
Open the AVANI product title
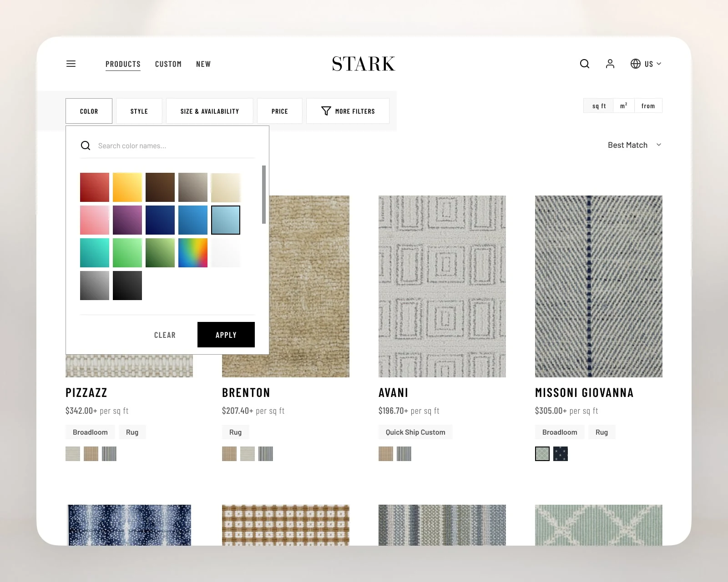click(x=394, y=392)
